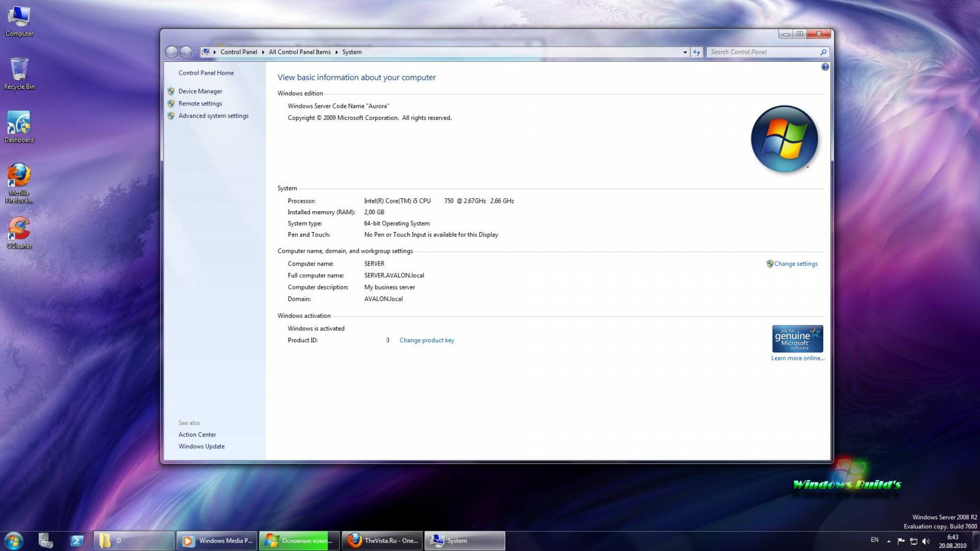
Task: Open Server Manager from the taskbar
Action: 45,541
